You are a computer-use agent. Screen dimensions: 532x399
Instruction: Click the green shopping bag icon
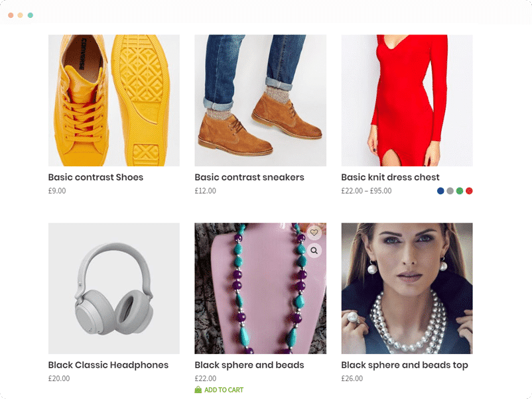pyautogui.click(x=198, y=390)
